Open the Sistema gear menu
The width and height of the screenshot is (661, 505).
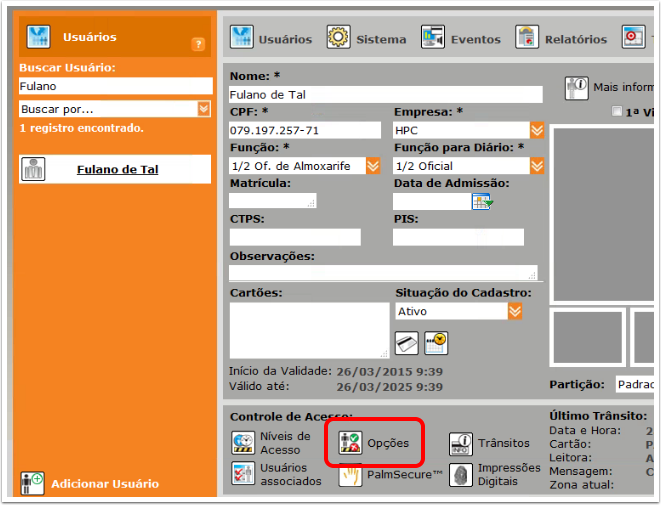click(x=366, y=38)
